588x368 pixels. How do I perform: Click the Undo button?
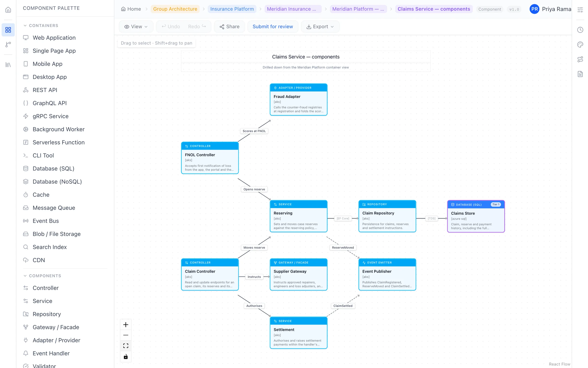(171, 26)
